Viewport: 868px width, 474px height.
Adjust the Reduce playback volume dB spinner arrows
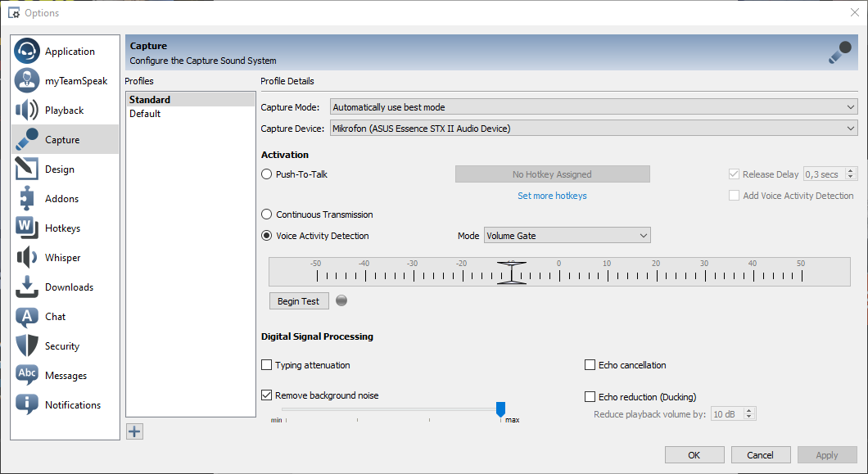click(x=749, y=413)
